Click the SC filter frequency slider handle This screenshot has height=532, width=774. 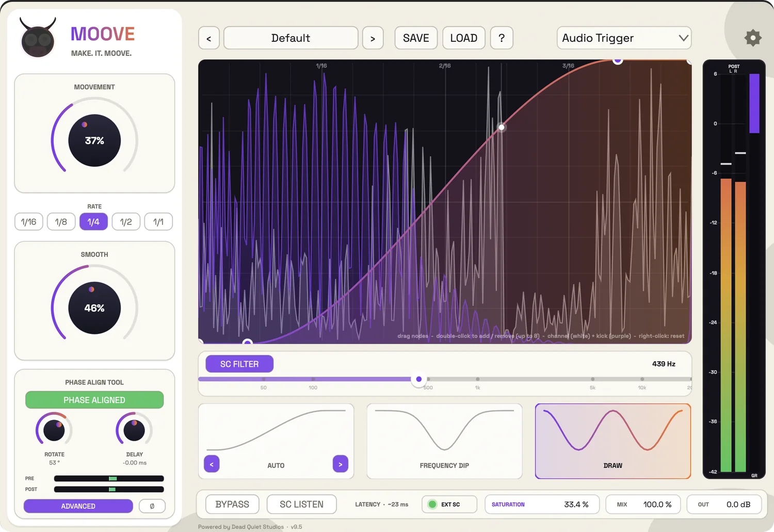[419, 379]
